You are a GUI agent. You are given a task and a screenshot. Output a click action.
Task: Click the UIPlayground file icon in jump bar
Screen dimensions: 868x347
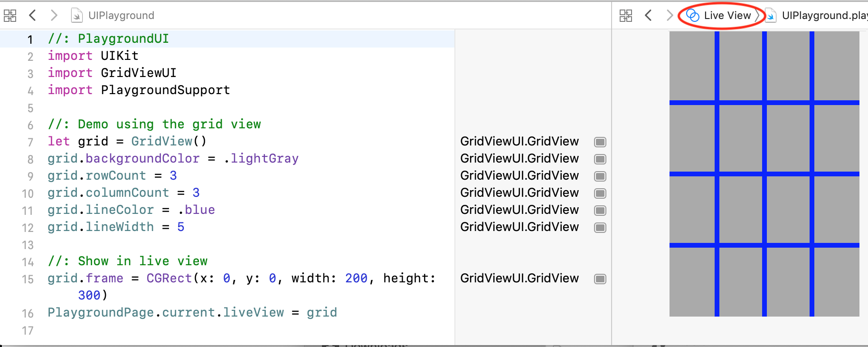point(76,16)
